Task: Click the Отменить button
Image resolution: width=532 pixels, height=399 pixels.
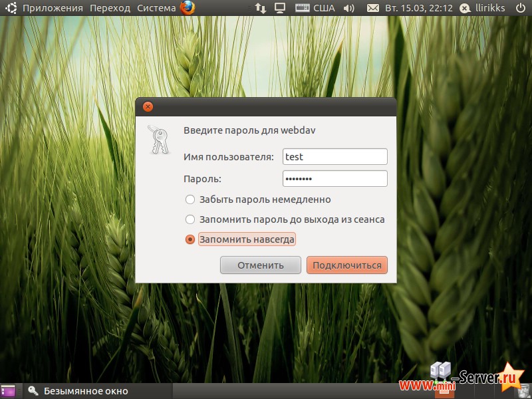Action: click(261, 265)
